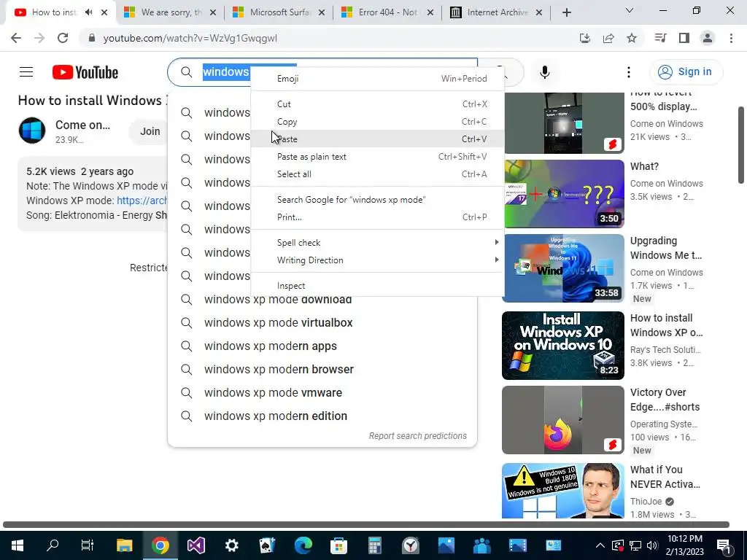The width and height of the screenshot is (747, 560).
Task: Expand the tab search chevron
Action: click(630, 10)
